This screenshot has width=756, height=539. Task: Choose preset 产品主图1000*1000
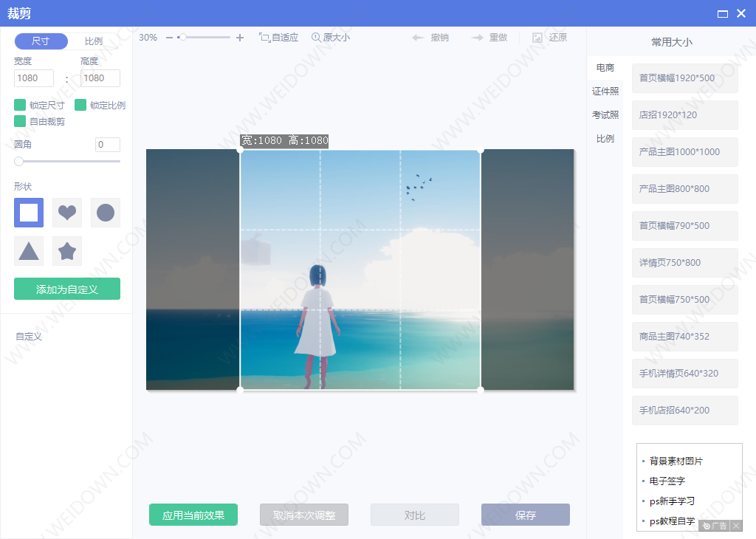tap(684, 152)
